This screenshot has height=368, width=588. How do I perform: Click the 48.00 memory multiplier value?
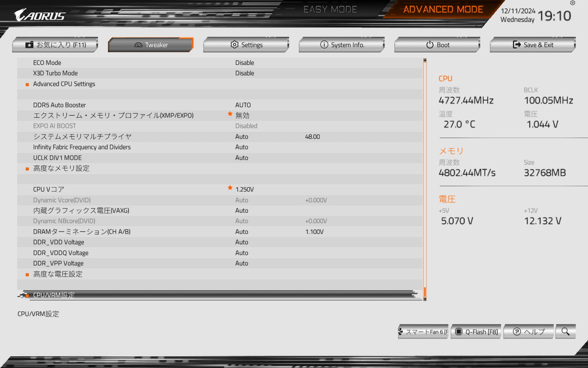point(312,137)
